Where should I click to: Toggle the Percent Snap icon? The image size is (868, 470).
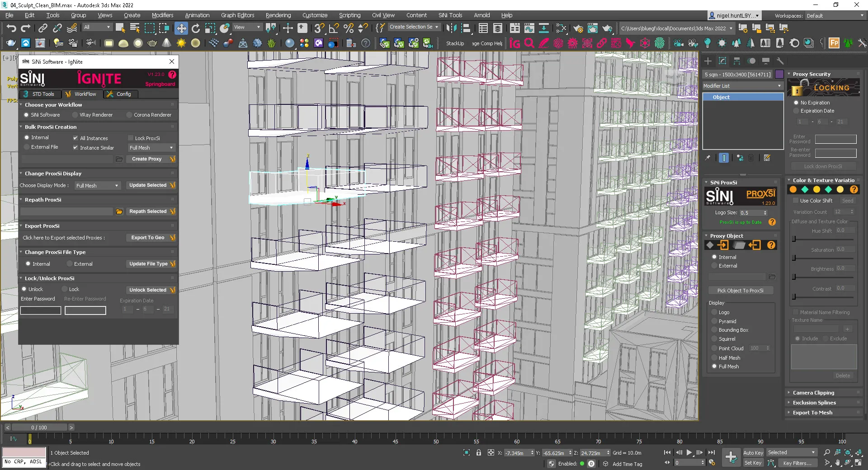[x=349, y=28]
